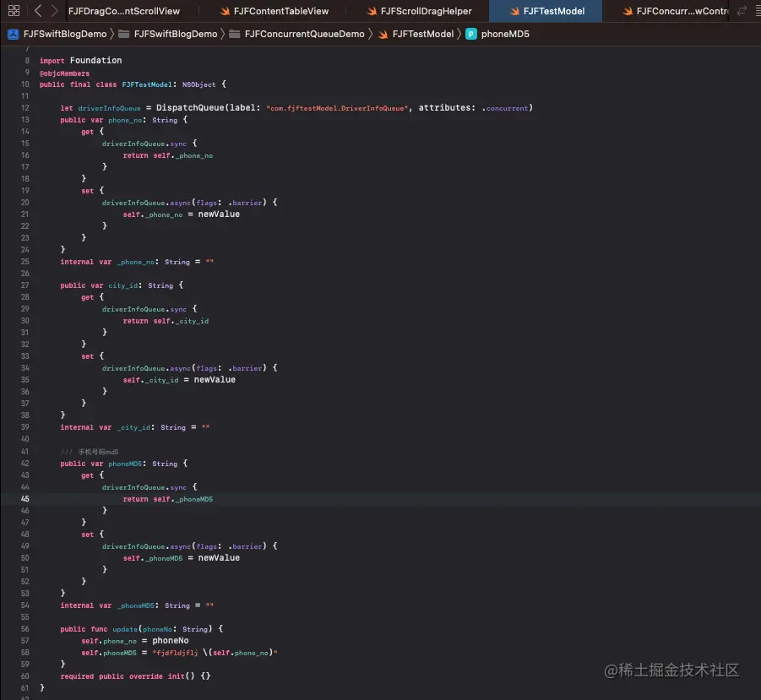The width and height of the screenshot is (761, 700).
Task: Click line number 10 in the gutter
Action: click(24, 84)
